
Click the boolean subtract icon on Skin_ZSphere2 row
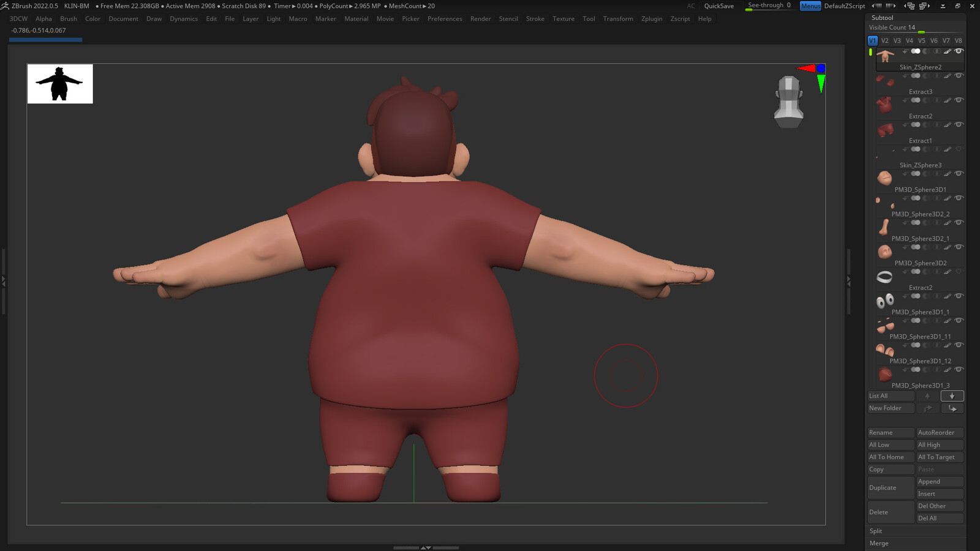(926, 51)
